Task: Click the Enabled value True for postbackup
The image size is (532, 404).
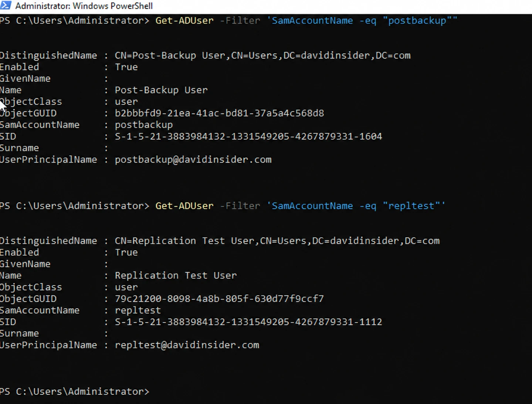Action: [x=126, y=67]
